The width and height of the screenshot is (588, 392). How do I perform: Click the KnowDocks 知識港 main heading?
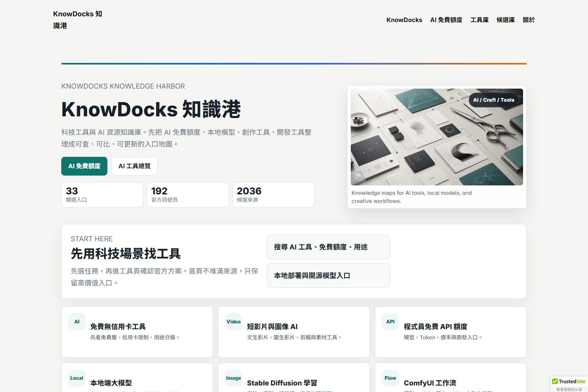pos(151,109)
